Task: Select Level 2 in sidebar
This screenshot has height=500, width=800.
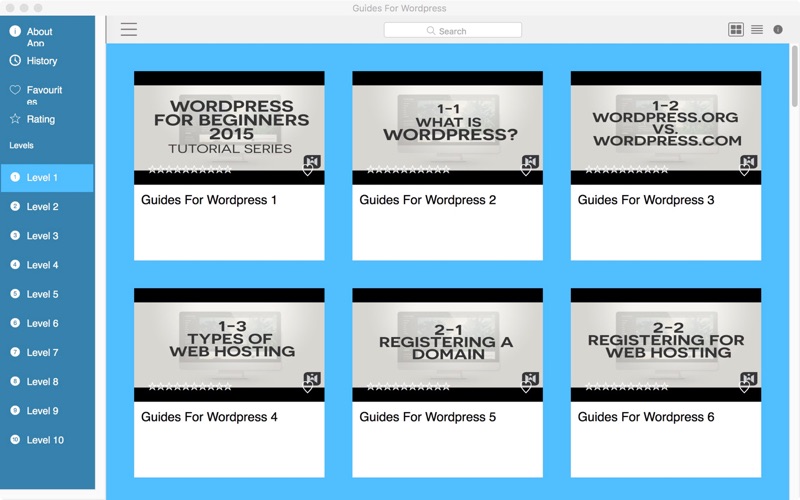Action: [x=47, y=207]
